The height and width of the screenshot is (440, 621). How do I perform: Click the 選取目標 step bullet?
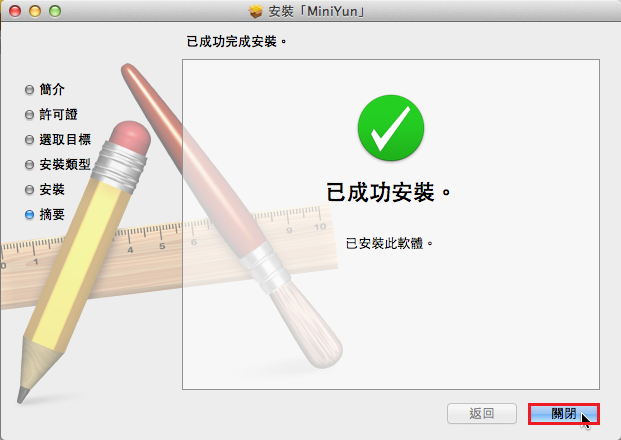29,139
